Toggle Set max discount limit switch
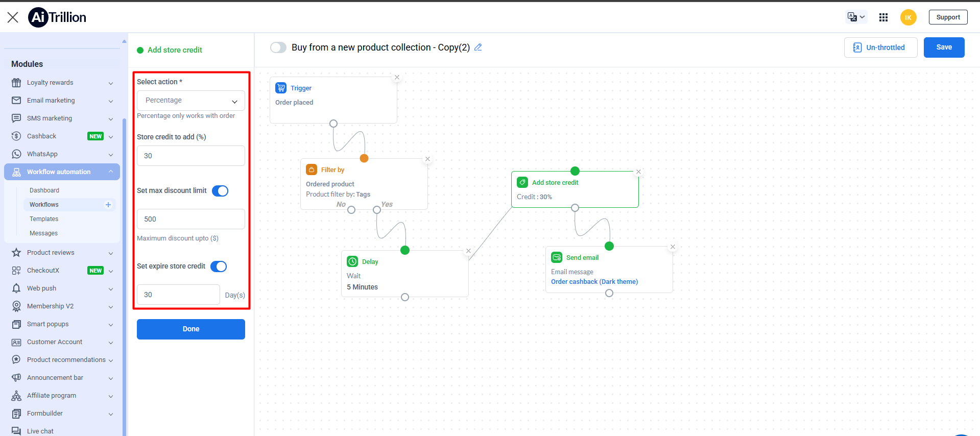The image size is (980, 436). [220, 191]
